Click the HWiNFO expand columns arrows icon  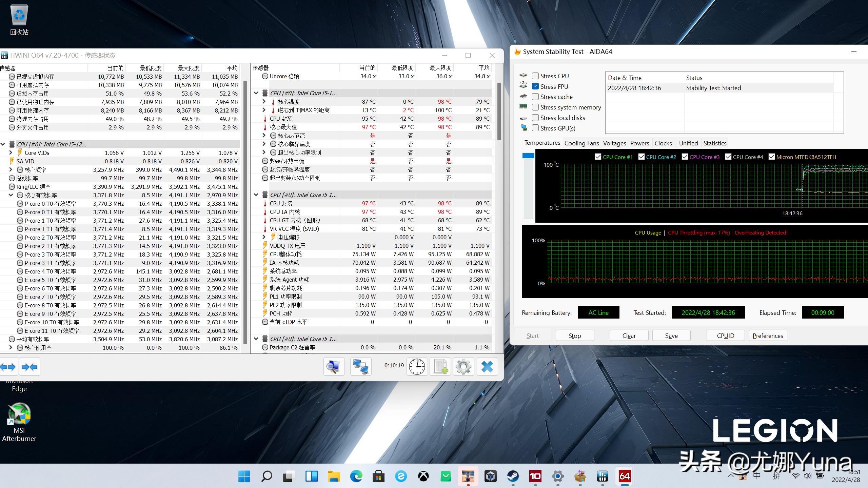(x=8, y=367)
